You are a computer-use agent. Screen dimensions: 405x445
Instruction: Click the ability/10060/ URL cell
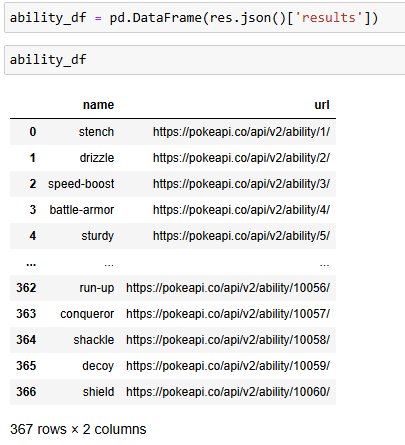pyautogui.click(x=228, y=392)
